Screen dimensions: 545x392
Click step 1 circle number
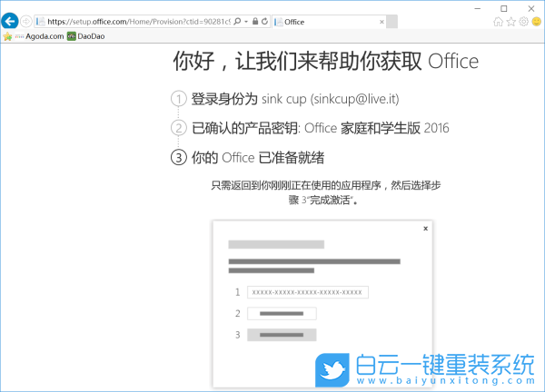[179, 99]
